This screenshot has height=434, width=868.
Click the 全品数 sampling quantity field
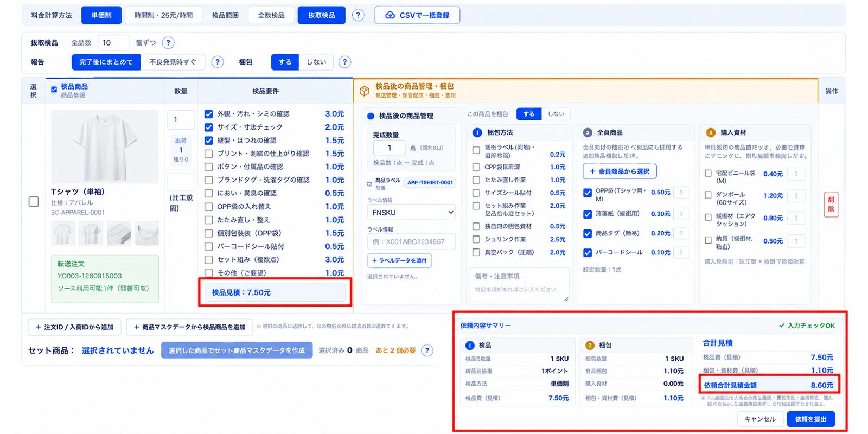[113, 43]
